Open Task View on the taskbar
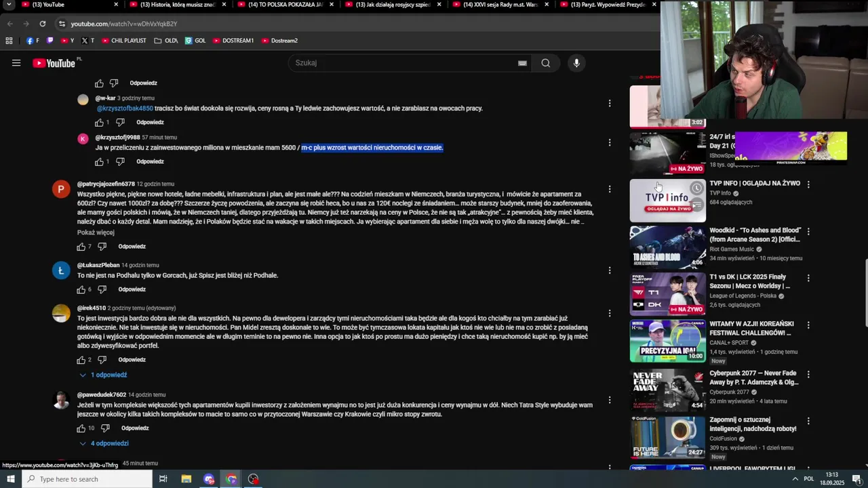The image size is (868, 488). pyautogui.click(x=163, y=479)
